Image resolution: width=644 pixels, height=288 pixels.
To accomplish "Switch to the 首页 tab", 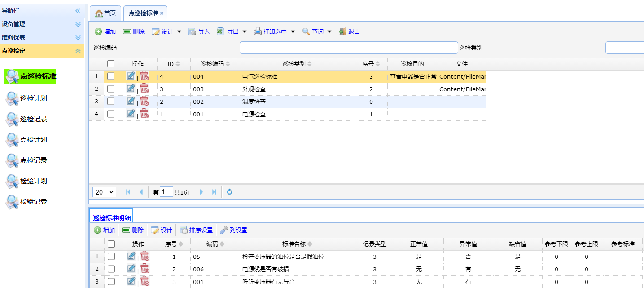I will (x=105, y=13).
